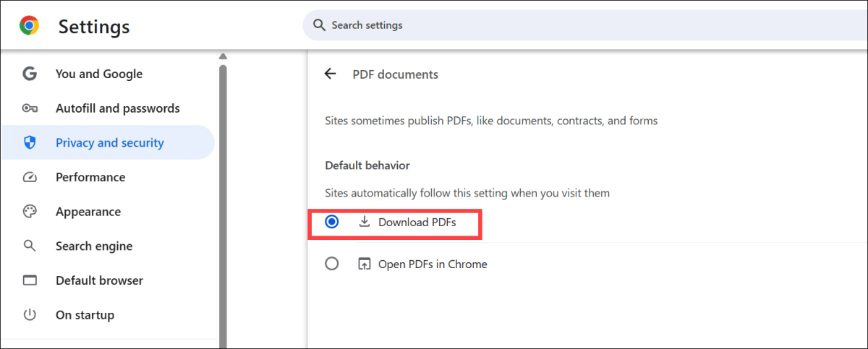The height and width of the screenshot is (349, 868).
Task: Click the browser window icon for Default browser
Action: click(x=30, y=280)
